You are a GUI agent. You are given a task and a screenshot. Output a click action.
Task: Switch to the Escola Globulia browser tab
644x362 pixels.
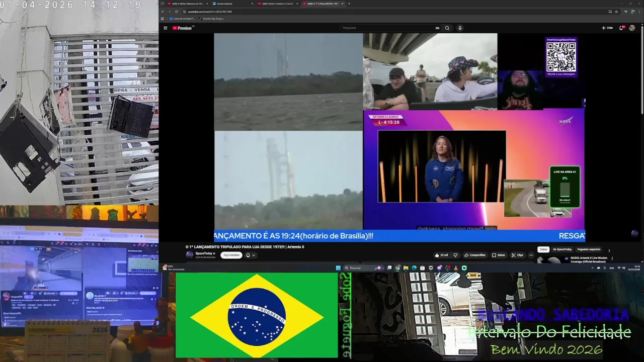tap(233, 4)
